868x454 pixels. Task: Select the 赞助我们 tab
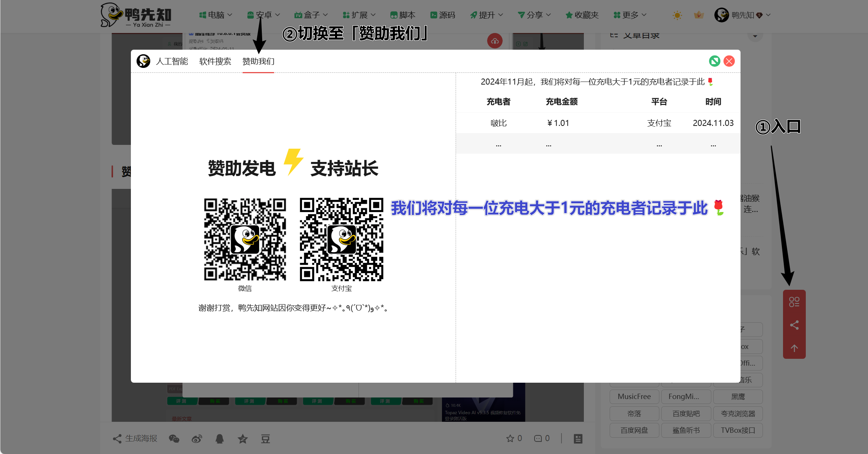258,61
